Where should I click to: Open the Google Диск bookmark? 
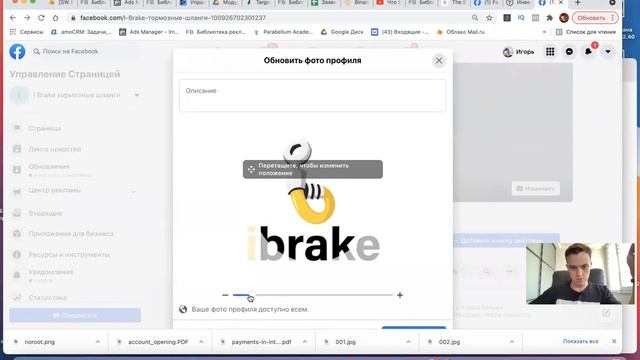pyautogui.click(x=342, y=32)
